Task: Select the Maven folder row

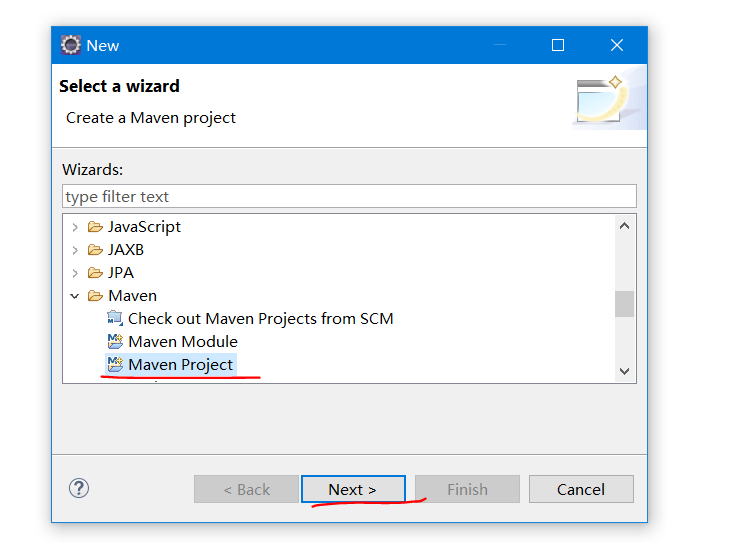Action: 133,296
